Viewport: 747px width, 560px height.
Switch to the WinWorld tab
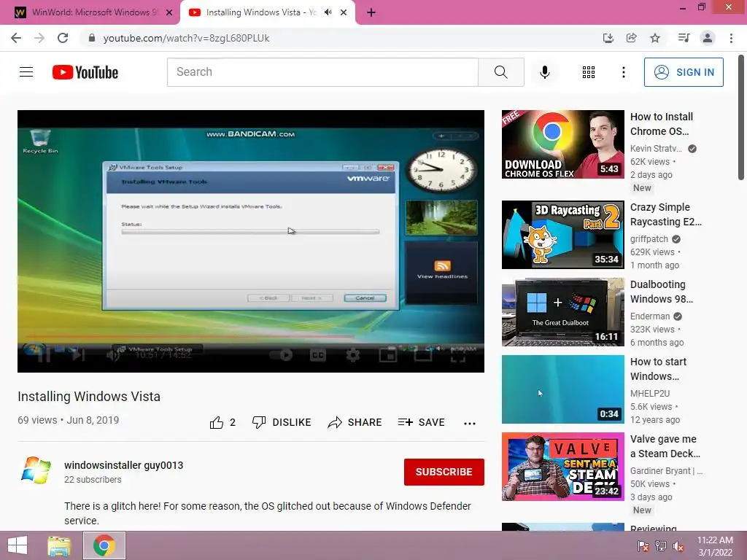coord(90,12)
